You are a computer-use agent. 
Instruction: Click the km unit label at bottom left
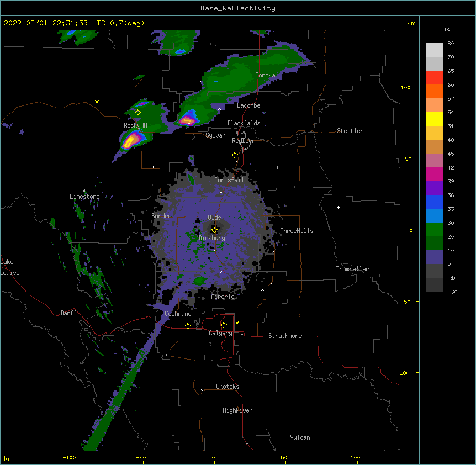(8, 458)
